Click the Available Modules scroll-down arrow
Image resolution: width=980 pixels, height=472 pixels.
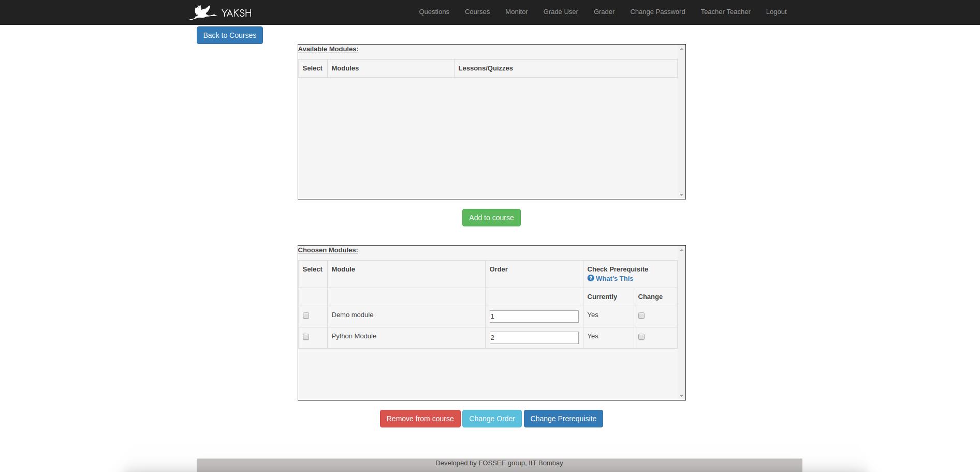coord(681,195)
